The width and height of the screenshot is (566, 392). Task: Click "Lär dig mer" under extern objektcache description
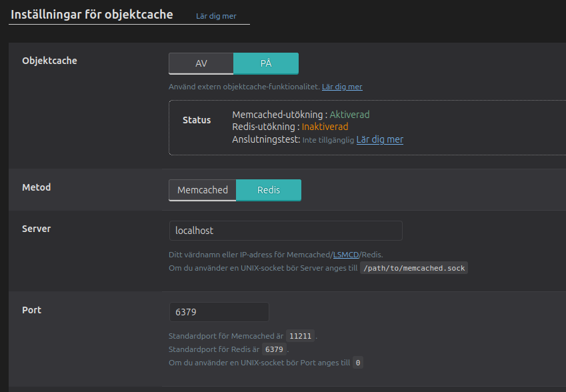[x=342, y=87]
